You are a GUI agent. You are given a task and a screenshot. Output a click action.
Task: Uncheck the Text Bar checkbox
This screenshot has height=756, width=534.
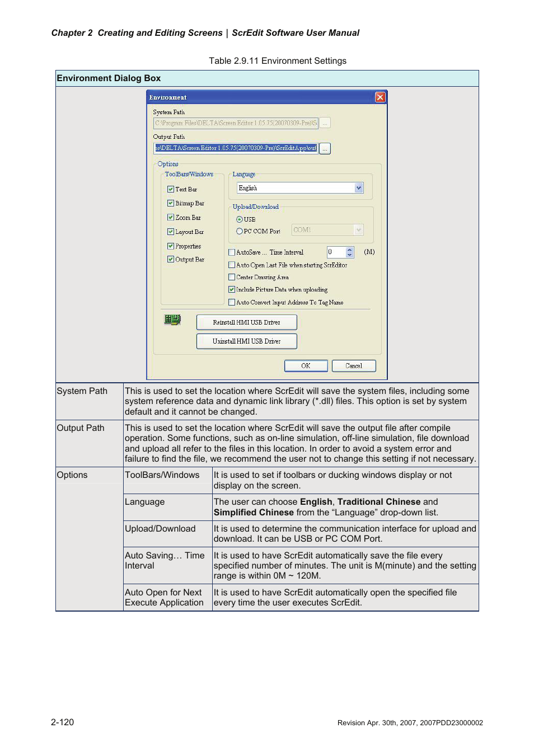click(x=171, y=189)
